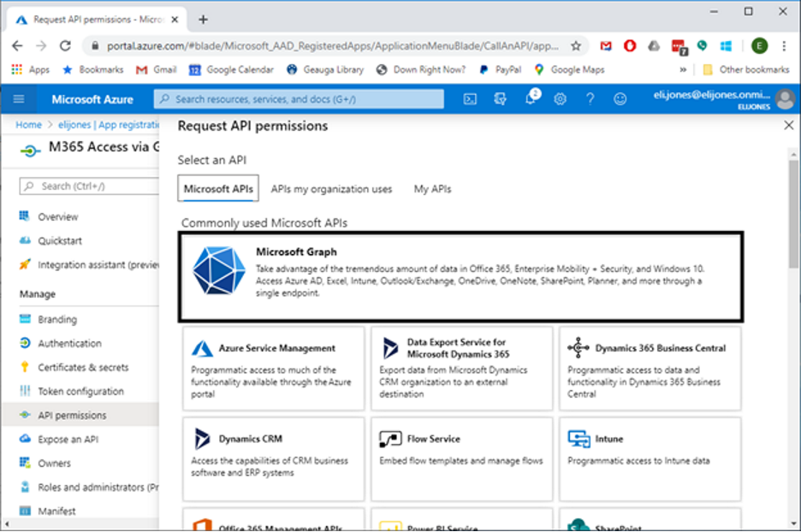This screenshot has height=532, width=801.
Task: Open Azure Cloud Shell icon in header
Action: pyautogui.click(x=470, y=99)
